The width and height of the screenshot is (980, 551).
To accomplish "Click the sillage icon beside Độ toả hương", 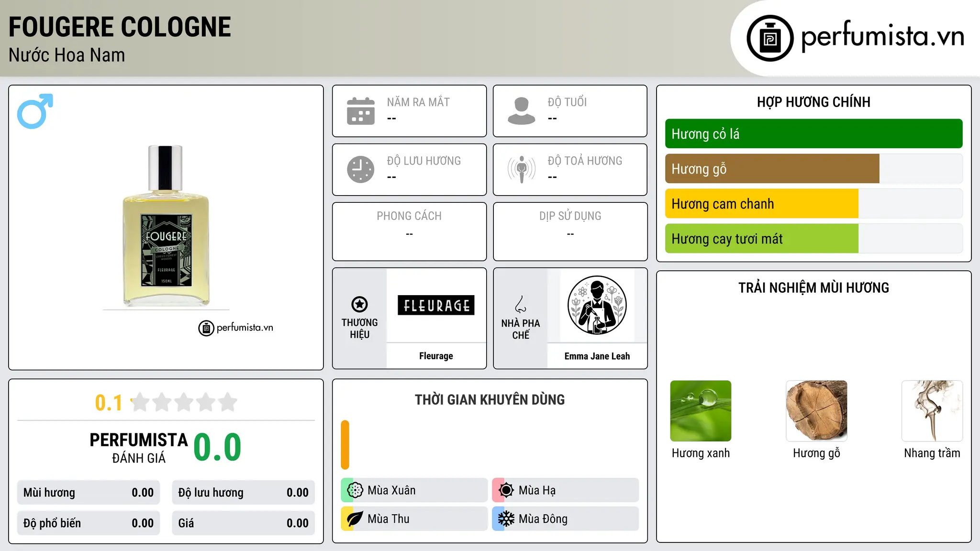I will pyautogui.click(x=522, y=169).
